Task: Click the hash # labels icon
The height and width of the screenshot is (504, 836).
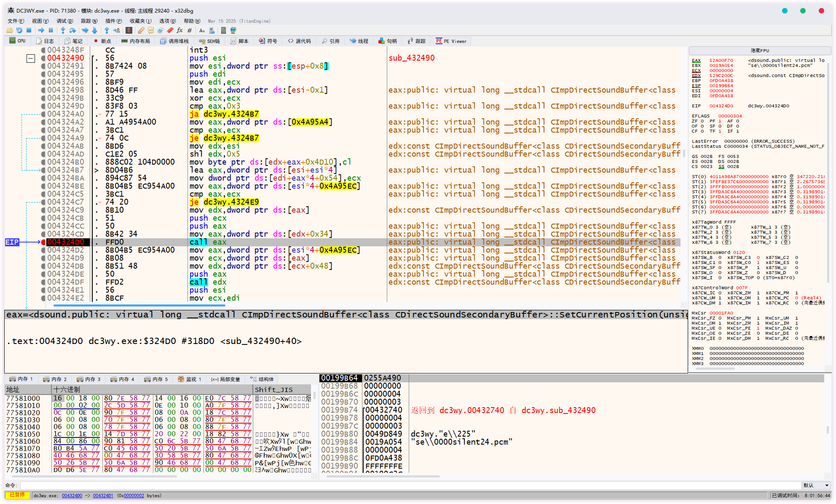Action: click(190, 30)
